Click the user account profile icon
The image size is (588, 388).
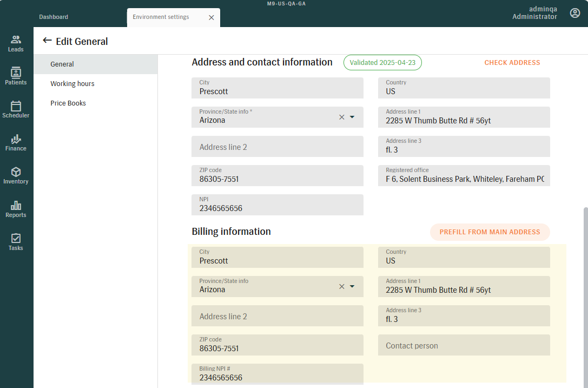575,13
